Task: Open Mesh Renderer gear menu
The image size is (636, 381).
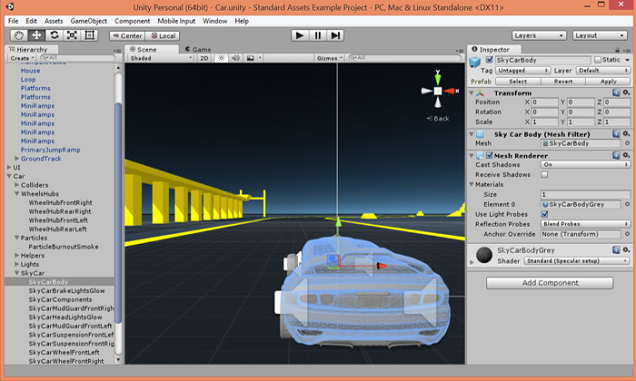Action: (x=626, y=155)
